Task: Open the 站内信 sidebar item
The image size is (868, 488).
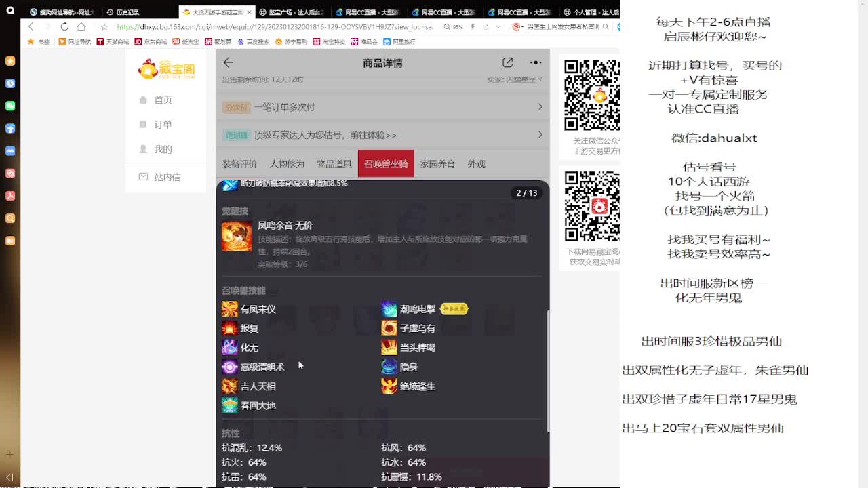Action: pos(165,177)
